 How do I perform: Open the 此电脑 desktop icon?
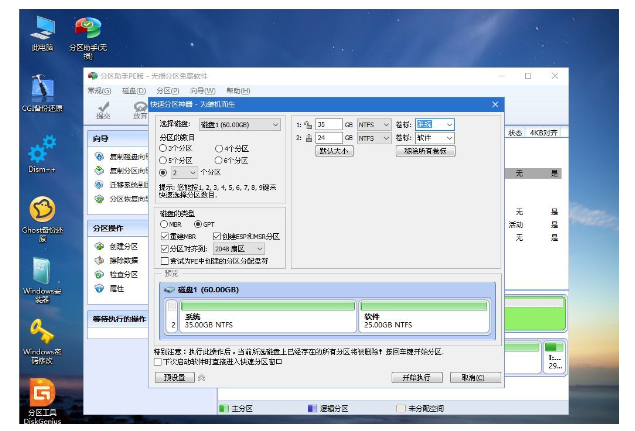(43, 32)
